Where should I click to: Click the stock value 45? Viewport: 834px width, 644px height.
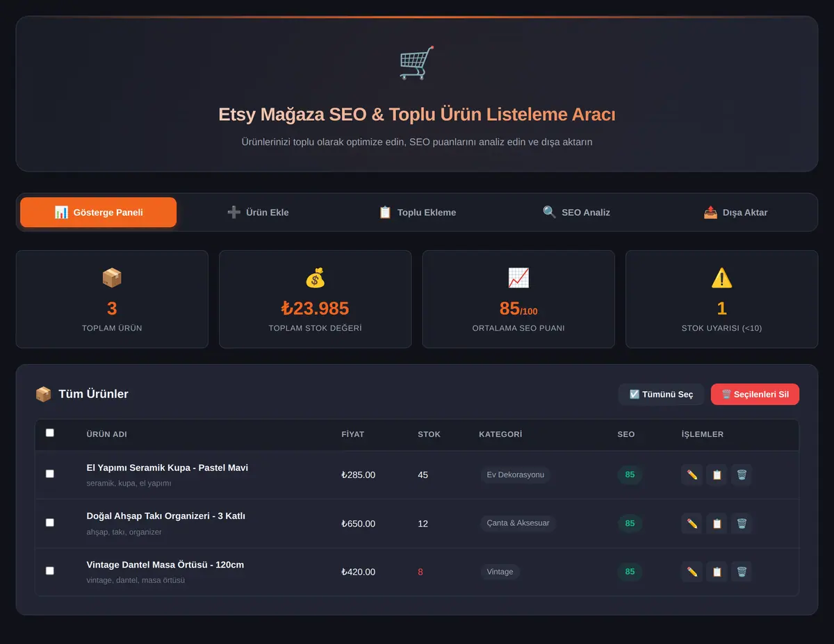tap(423, 475)
